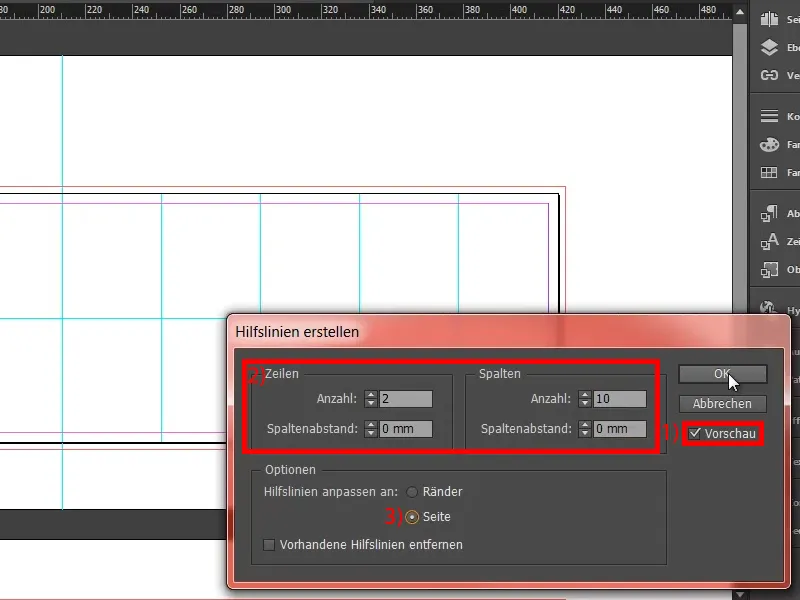Open the Ebenen (Layers) panel icon
800x600 pixels.
[x=769, y=47]
